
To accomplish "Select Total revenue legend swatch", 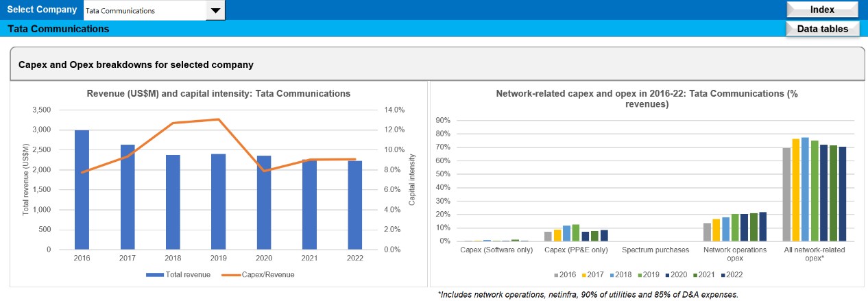I will point(154,274).
